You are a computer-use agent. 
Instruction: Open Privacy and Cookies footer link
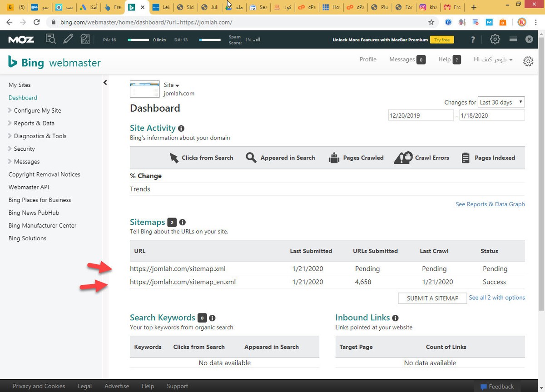39,386
